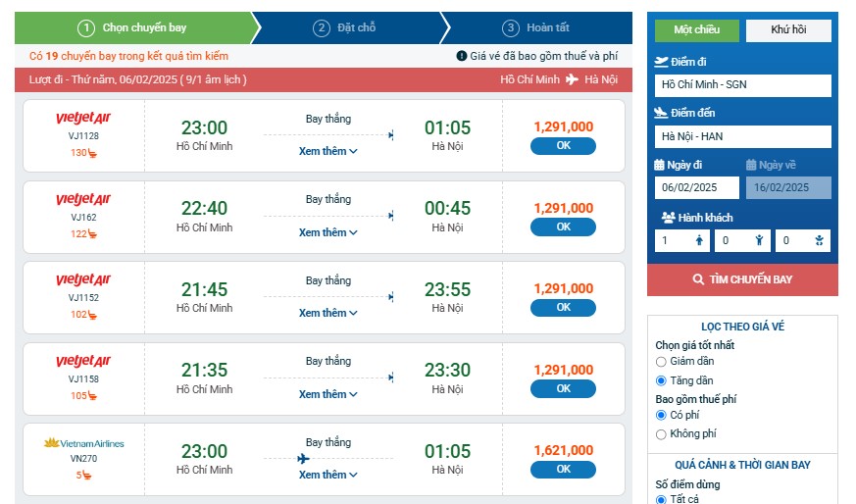Click the passengers group icon beside Hành khách

point(668,218)
